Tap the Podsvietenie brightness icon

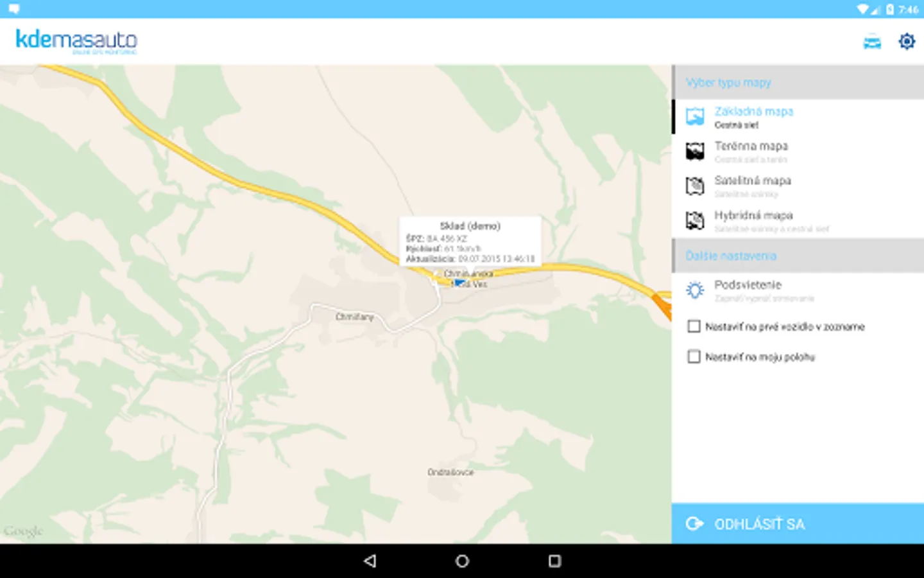click(695, 290)
